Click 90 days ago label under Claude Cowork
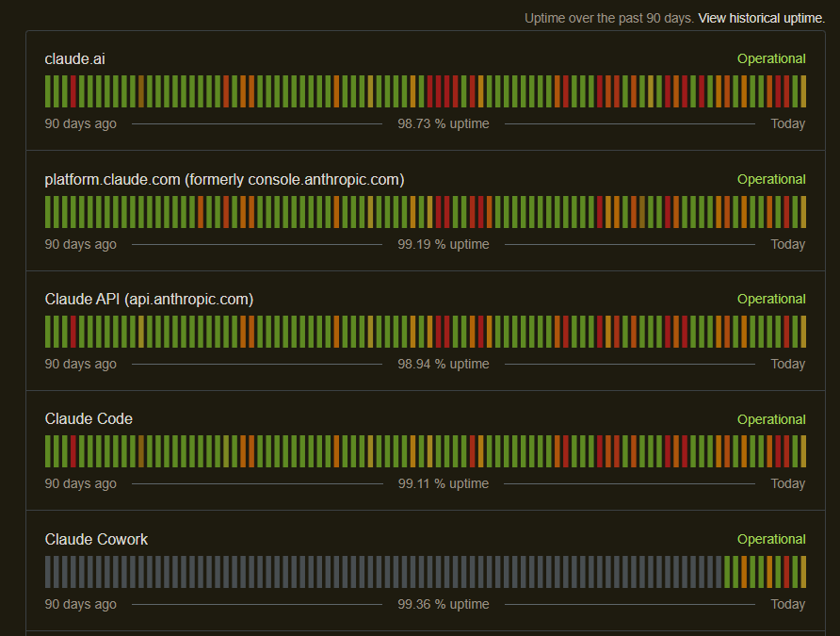This screenshot has width=840, height=636. 80,604
